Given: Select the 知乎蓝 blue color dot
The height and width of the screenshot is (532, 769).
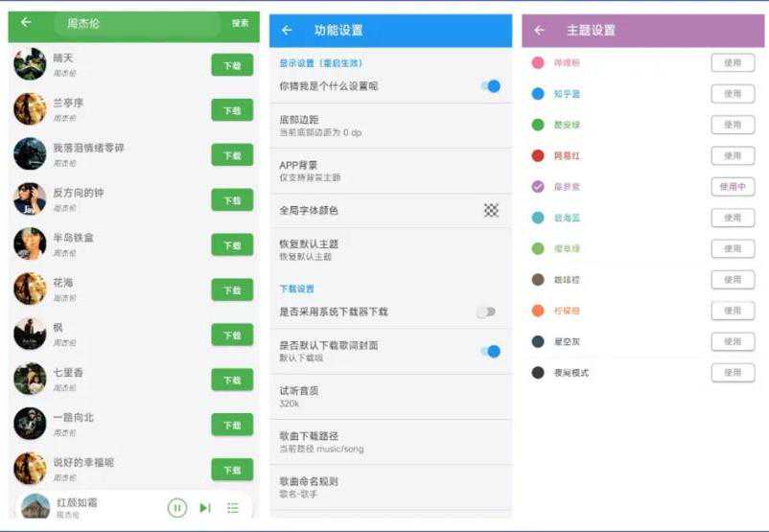Looking at the screenshot, I should coord(538,94).
